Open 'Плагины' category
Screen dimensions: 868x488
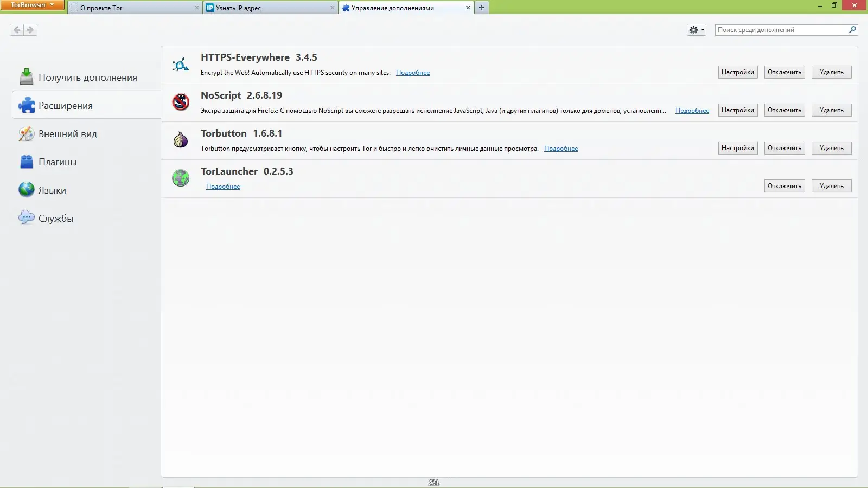pyautogui.click(x=86, y=162)
